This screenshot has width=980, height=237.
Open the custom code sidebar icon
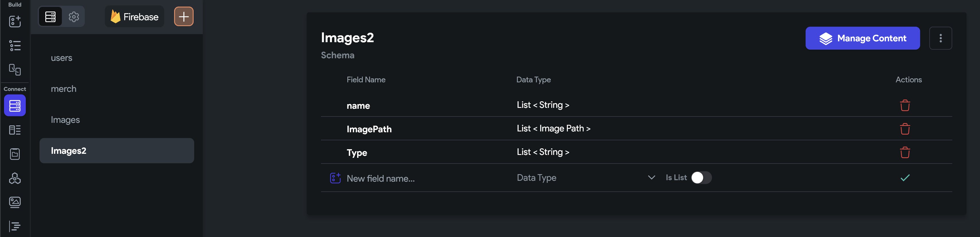tap(15, 226)
